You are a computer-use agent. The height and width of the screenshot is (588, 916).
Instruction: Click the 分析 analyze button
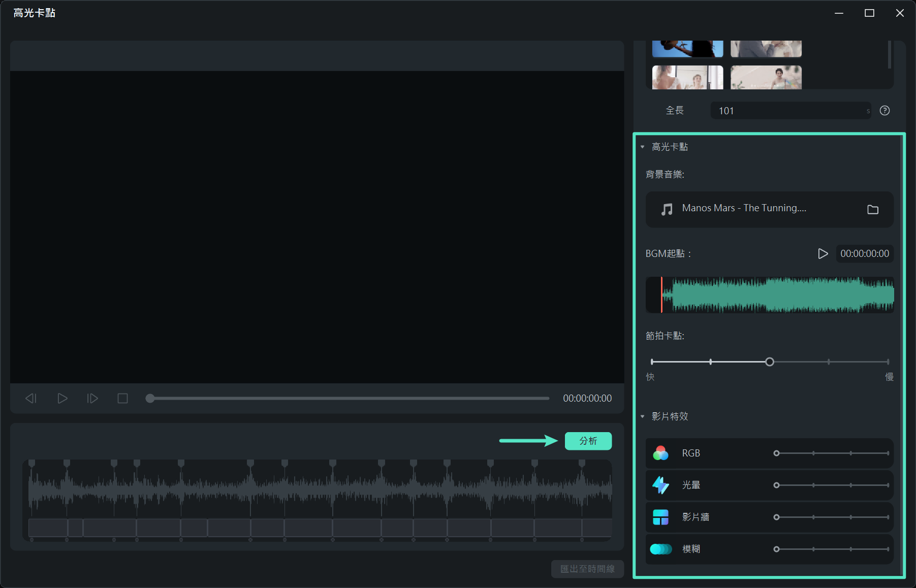coord(588,441)
